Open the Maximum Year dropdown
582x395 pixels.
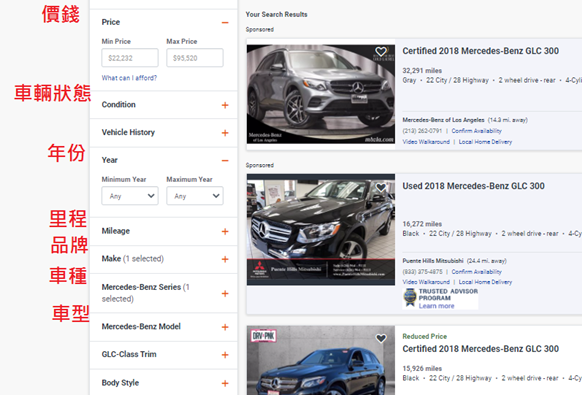[x=195, y=196]
